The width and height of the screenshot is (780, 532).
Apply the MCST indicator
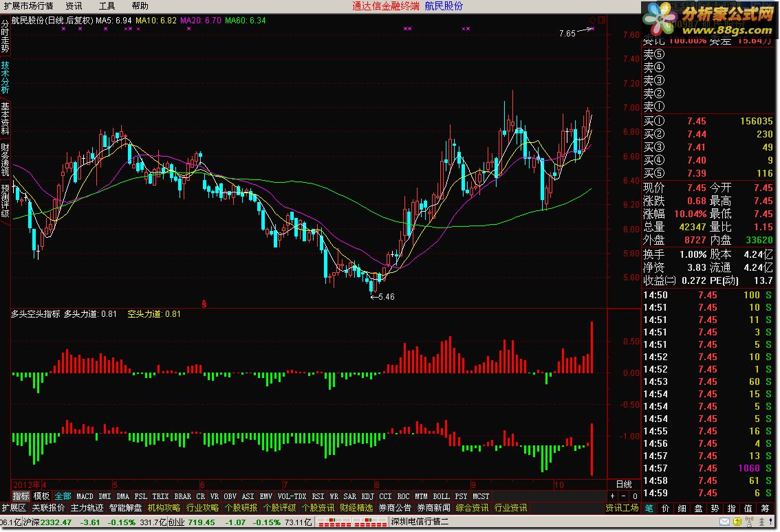481,496
